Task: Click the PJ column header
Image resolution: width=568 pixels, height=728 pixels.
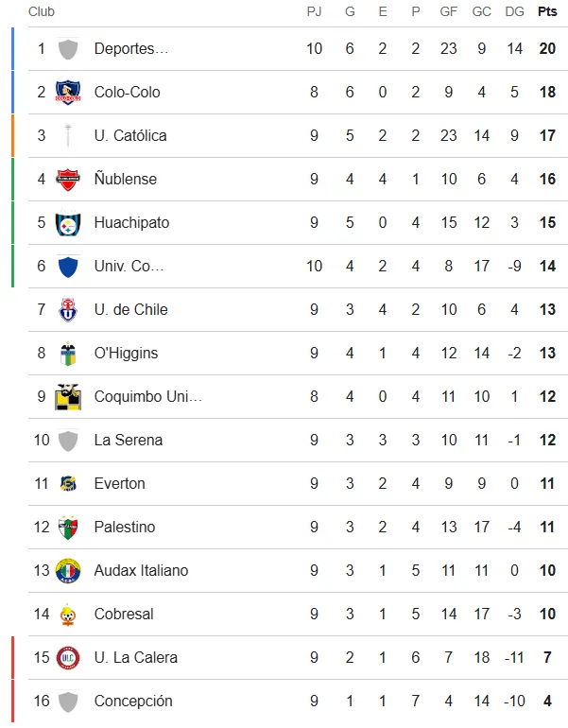Action: tap(315, 12)
